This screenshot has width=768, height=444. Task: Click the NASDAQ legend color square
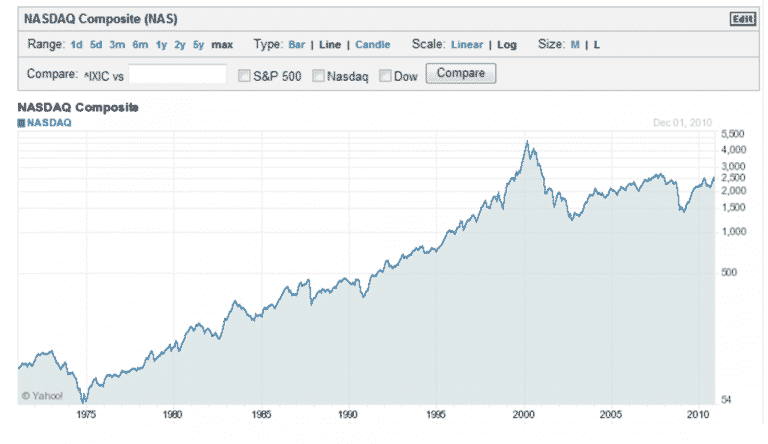(21, 122)
